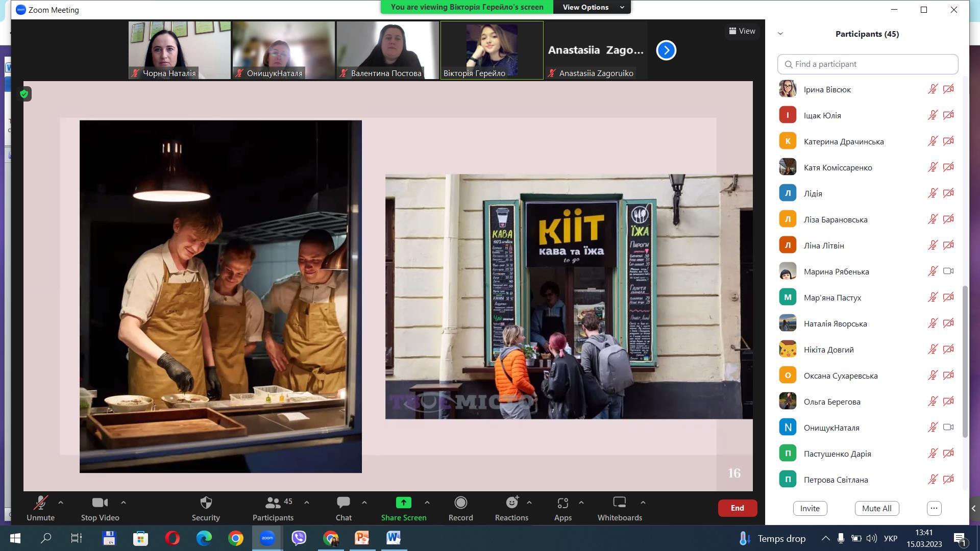
Task: Start recording with Record icon
Action: pos(460,503)
